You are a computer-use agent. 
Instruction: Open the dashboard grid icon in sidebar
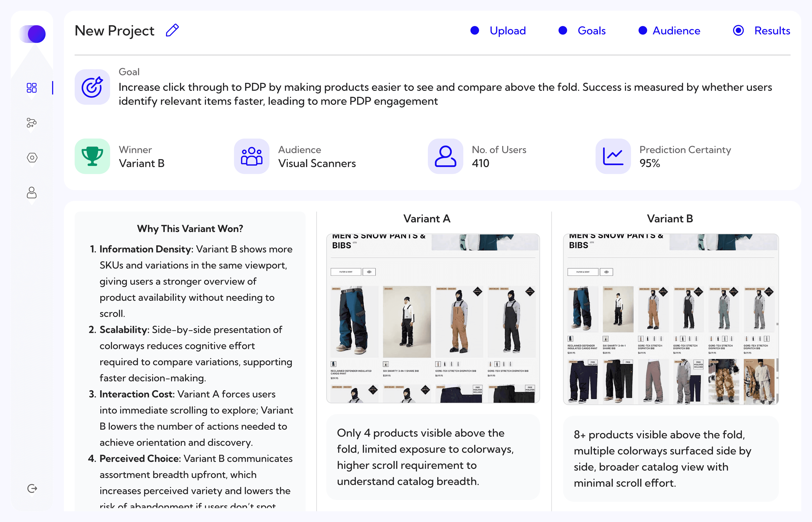[32, 88]
